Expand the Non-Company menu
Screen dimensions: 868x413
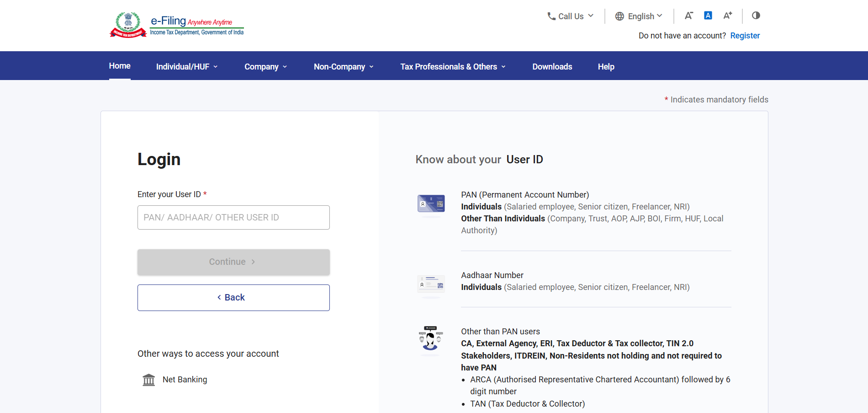click(x=344, y=67)
